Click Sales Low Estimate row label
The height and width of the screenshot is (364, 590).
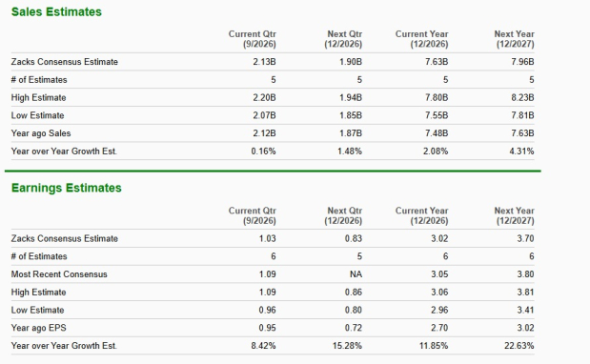click(x=37, y=115)
